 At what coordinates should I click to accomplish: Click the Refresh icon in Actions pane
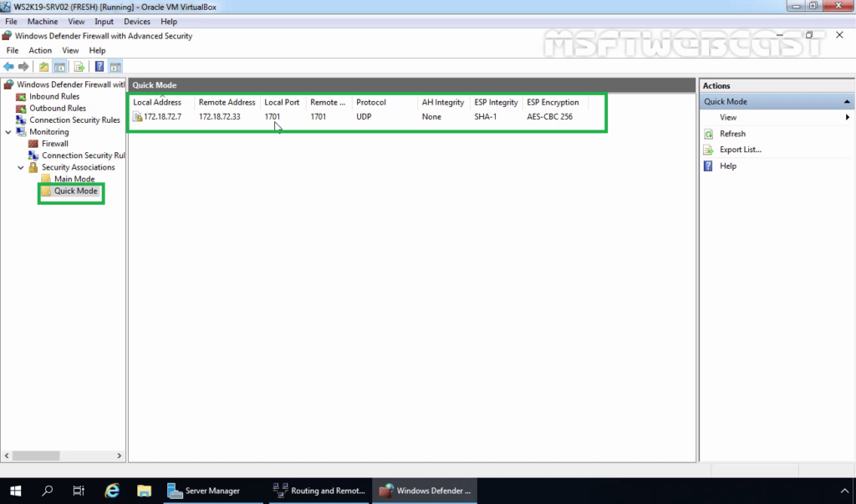pos(709,134)
